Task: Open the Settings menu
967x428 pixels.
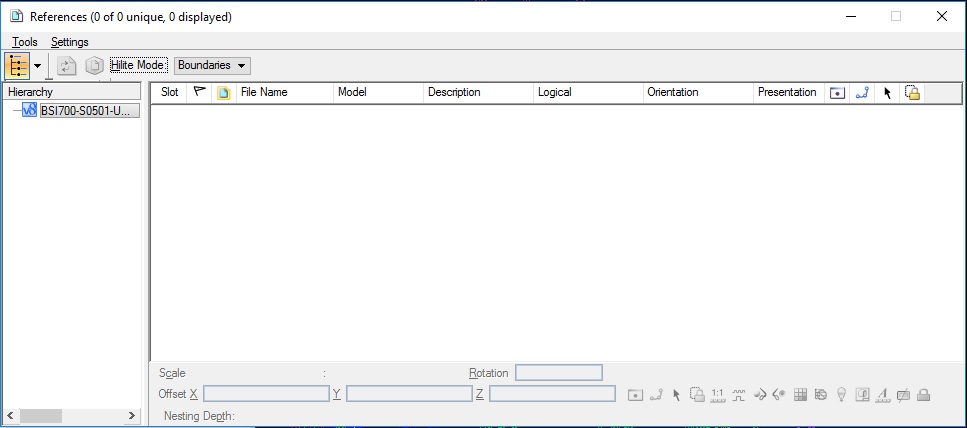Action: pyautogui.click(x=70, y=42)
